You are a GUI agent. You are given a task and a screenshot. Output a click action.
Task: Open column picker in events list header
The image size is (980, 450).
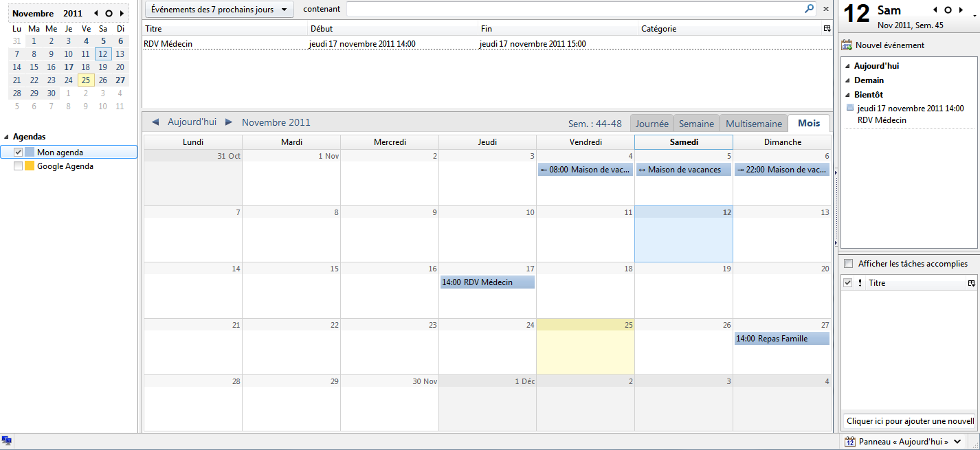point(827,29)
